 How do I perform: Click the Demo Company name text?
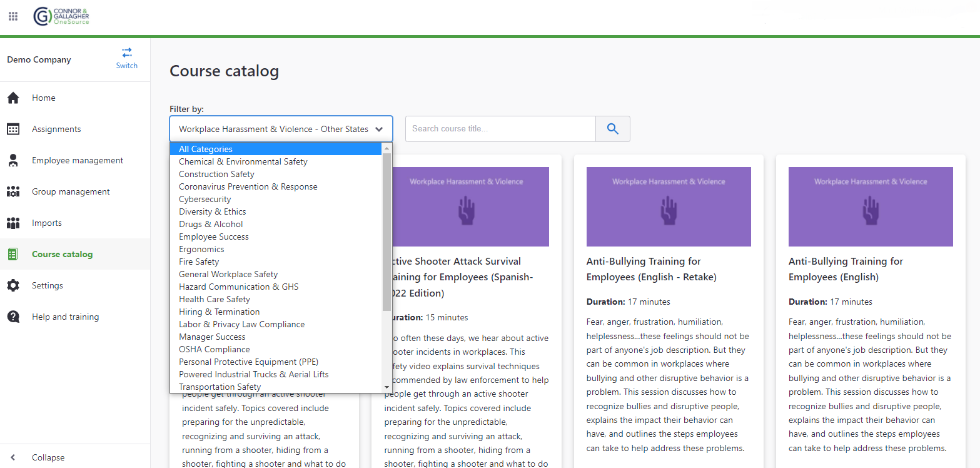pos(39,60)
